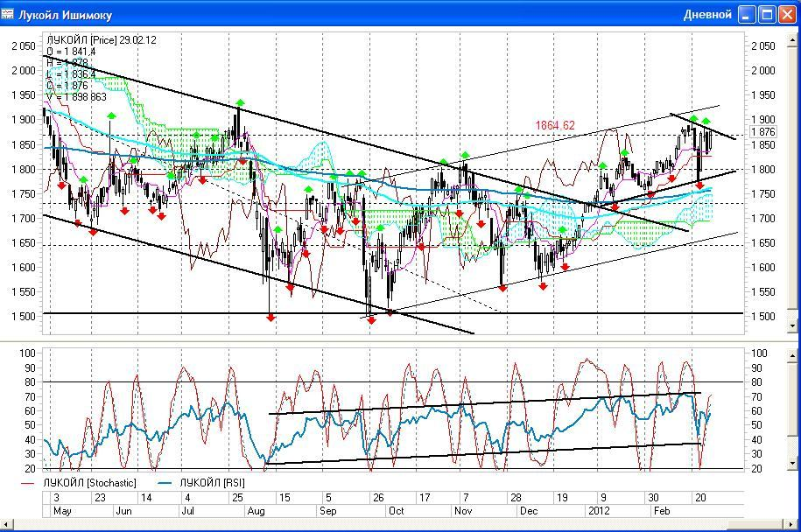Click indicator panel scrollbar up arrow

[792, 355]
